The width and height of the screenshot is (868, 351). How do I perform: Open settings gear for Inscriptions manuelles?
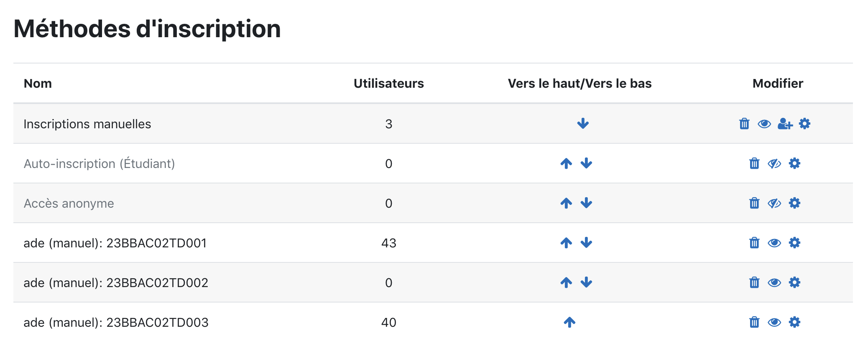click(804, 124)
